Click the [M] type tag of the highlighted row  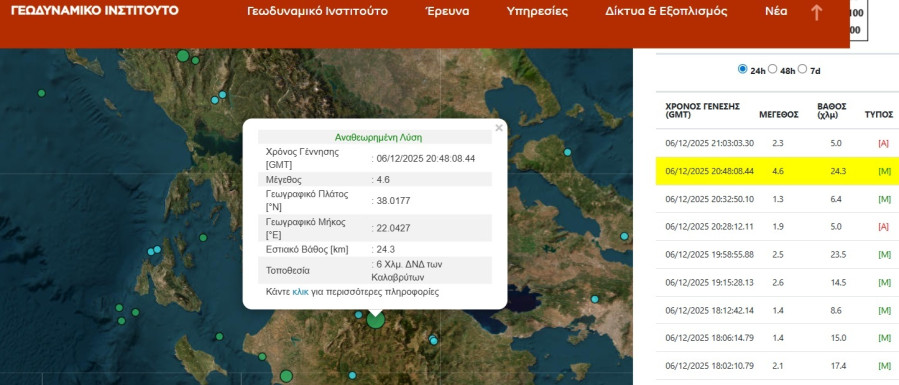pos(885,171)
